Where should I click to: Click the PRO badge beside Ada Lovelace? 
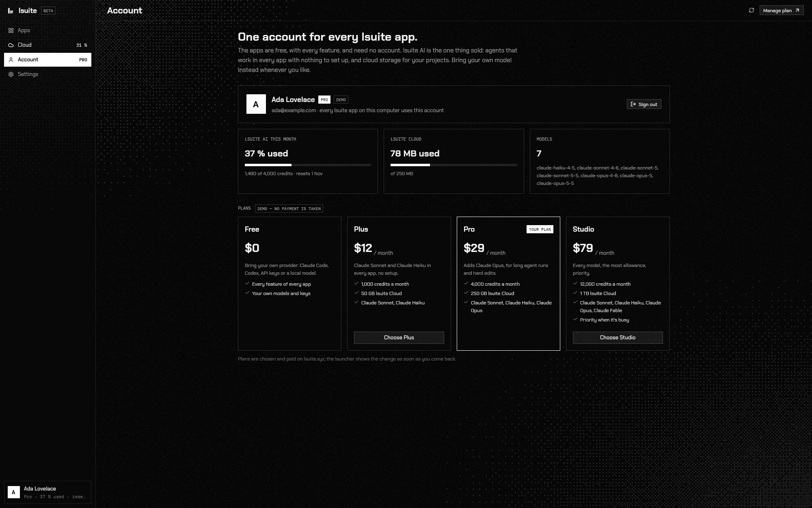tap(324, 100)
